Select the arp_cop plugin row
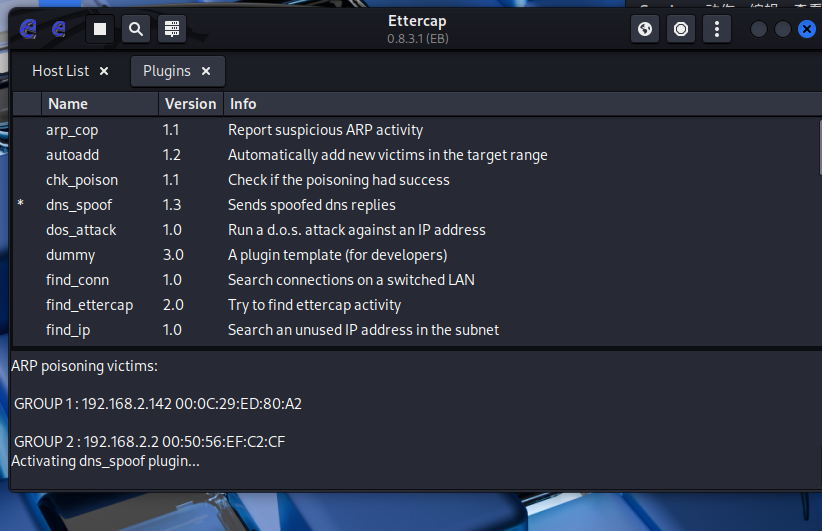The height and width of the screenshot is (531, 822). click(416, 130)
